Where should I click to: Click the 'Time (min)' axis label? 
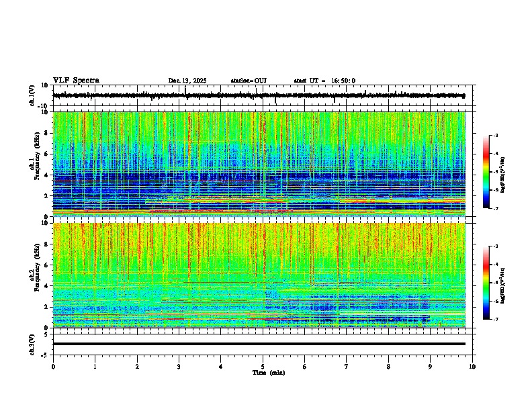pyautogui.click(x=269, y=373)
